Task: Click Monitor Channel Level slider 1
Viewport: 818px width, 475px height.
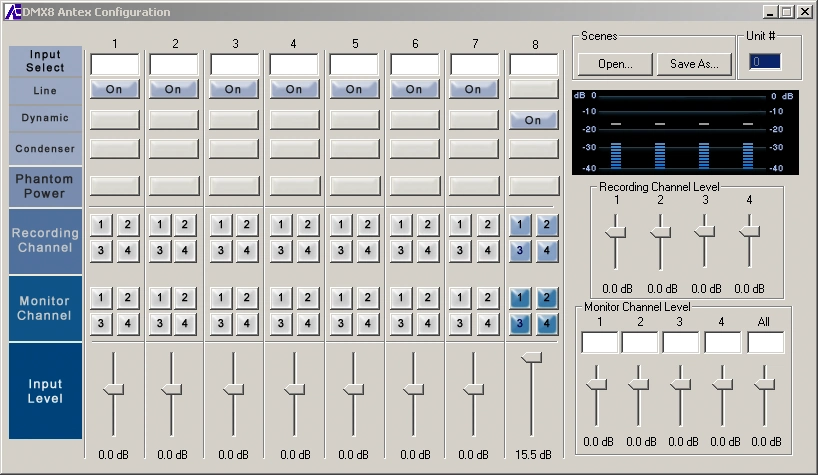Action: 596,385
